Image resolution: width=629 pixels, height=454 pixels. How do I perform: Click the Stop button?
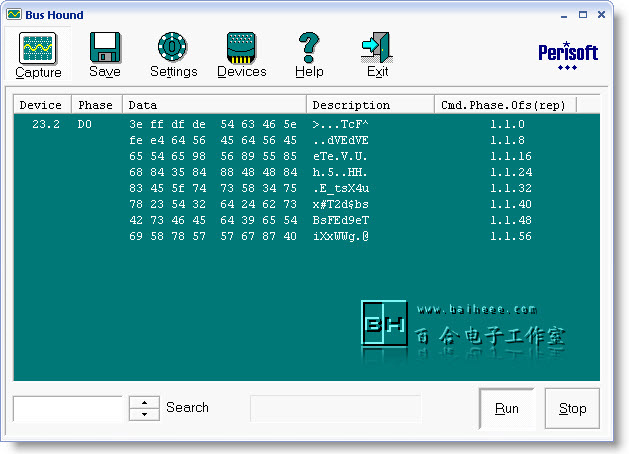(x=572, y=408)
